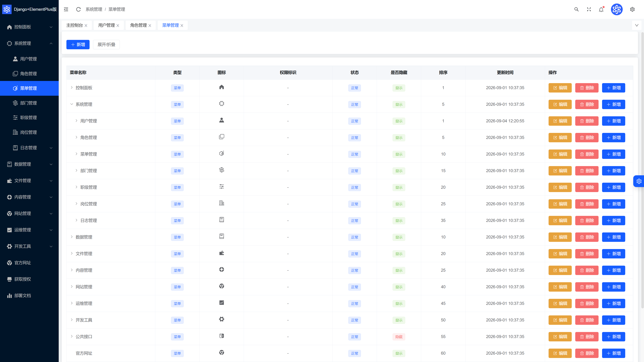Expand 内容管理 sidebar menu
Image resolution: width=644 pixels, height=362 pixels.
[x=29, y=197]
